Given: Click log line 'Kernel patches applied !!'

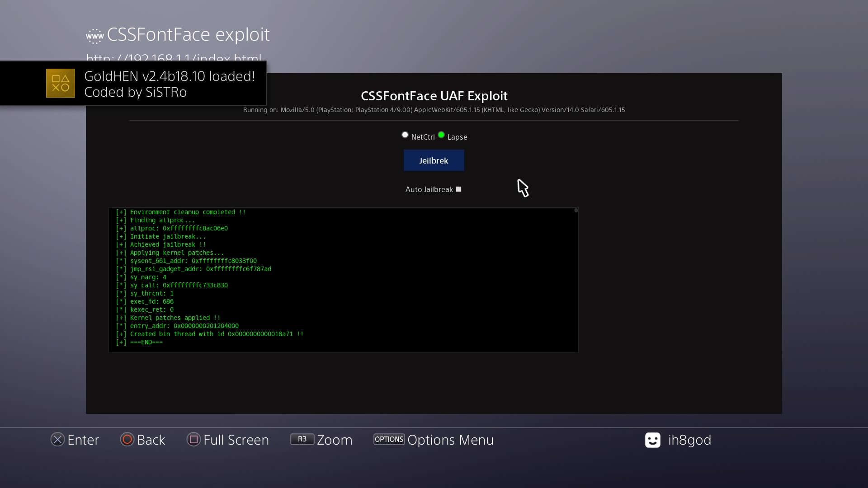Looking at the screenshot, I should tap(168, 318).
